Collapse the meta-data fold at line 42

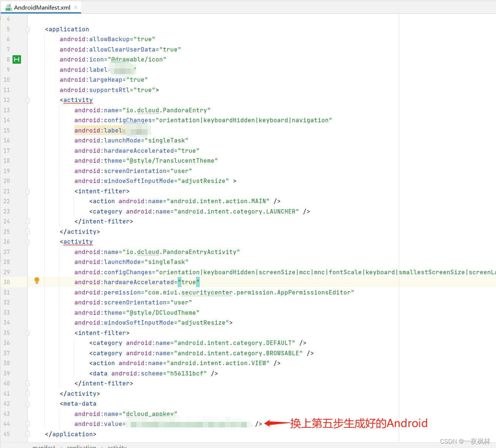tap(28, 404)
